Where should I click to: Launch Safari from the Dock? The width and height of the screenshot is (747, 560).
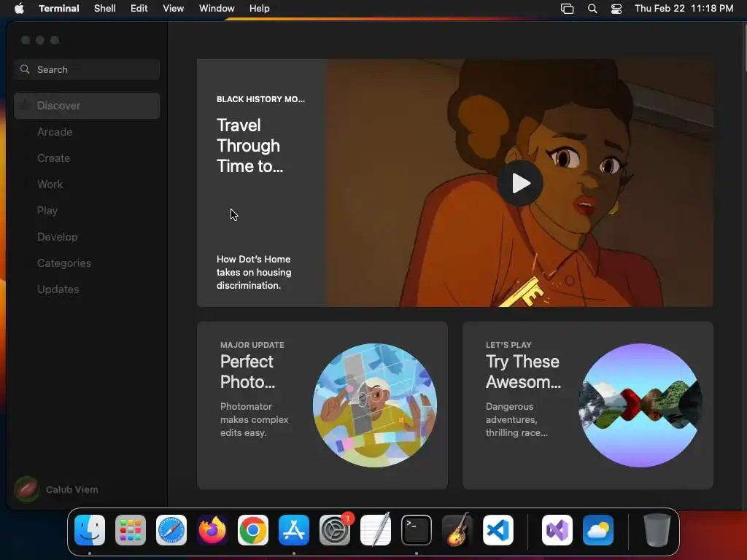click(171, 530)
